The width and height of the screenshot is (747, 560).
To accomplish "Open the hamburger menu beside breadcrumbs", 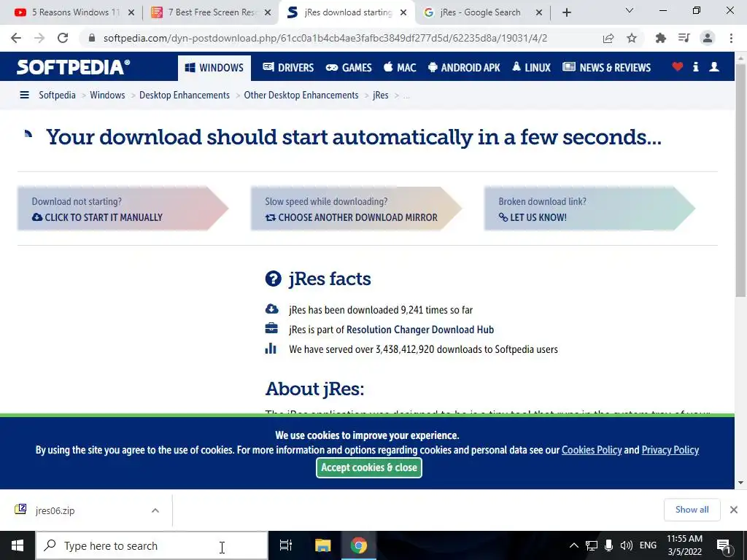I will 24,96.
